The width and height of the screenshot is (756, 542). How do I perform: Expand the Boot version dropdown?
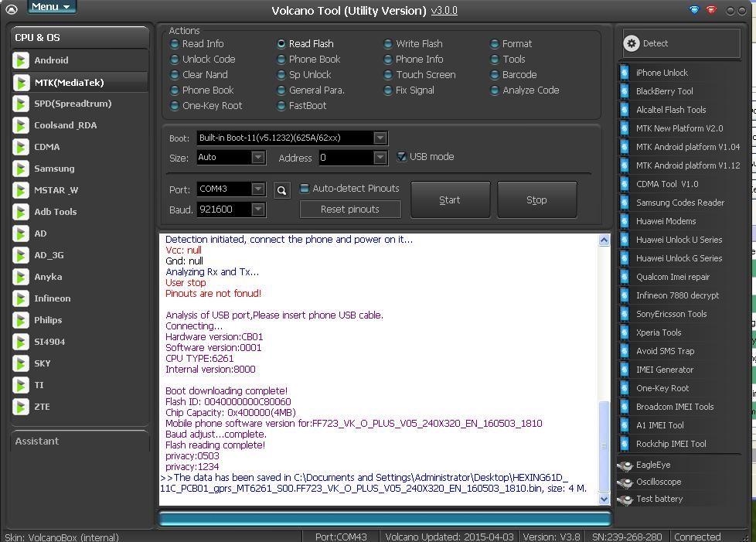[380, 138]
